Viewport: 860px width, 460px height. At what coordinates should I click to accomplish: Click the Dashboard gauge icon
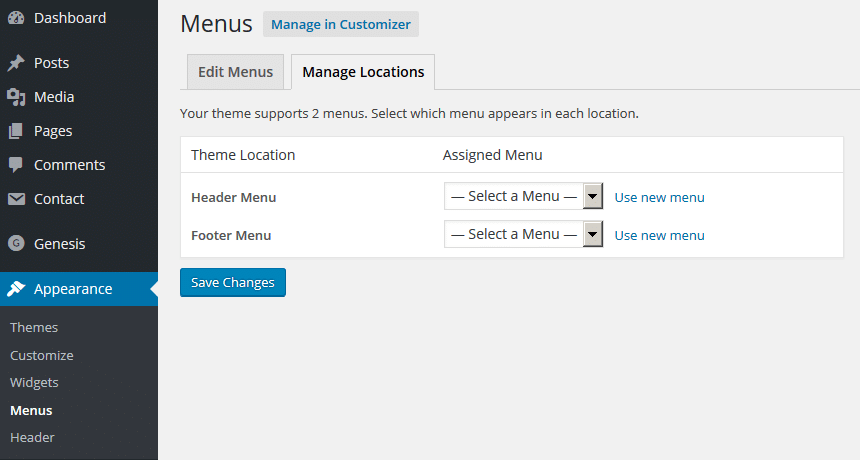coord(16,18)
